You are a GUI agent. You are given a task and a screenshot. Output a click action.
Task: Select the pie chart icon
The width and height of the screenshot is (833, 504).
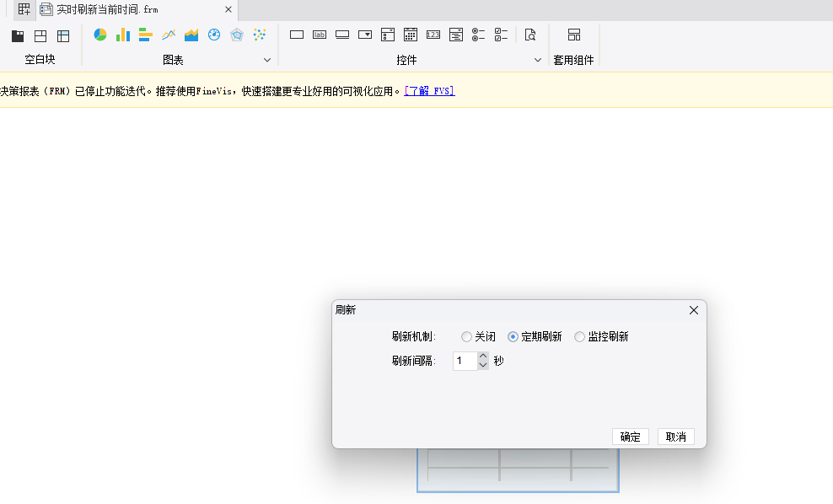[100, 35]
